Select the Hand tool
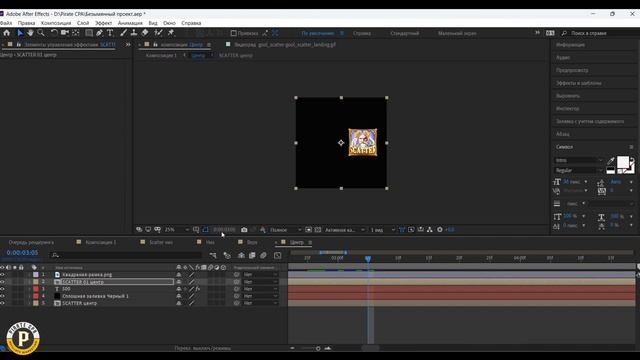The height and width of the screenshot is (360, 640). coord(30,33)
